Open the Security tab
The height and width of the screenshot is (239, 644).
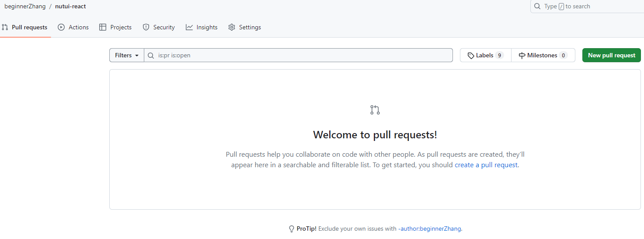tap(159, 27)
